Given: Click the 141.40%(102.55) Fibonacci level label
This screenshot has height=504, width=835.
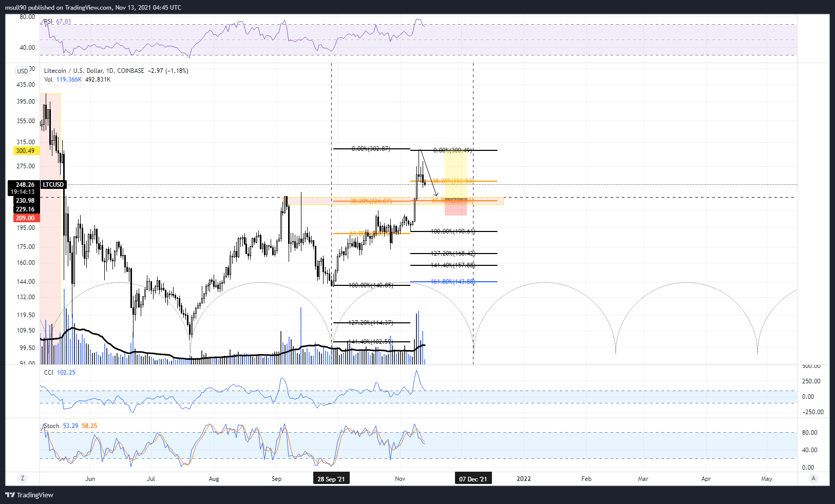Looking at the screenshot, I should (x=371, y=342).
